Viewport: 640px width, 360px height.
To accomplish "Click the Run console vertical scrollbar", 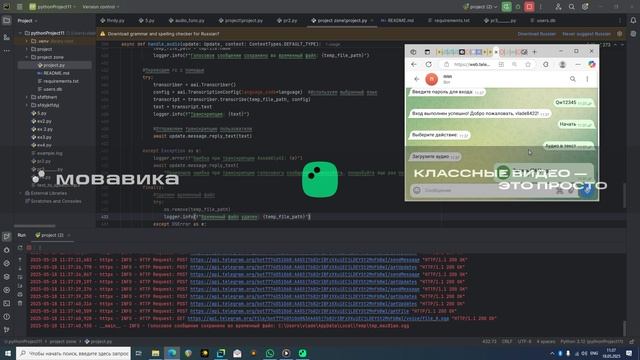I will point(624,327).
